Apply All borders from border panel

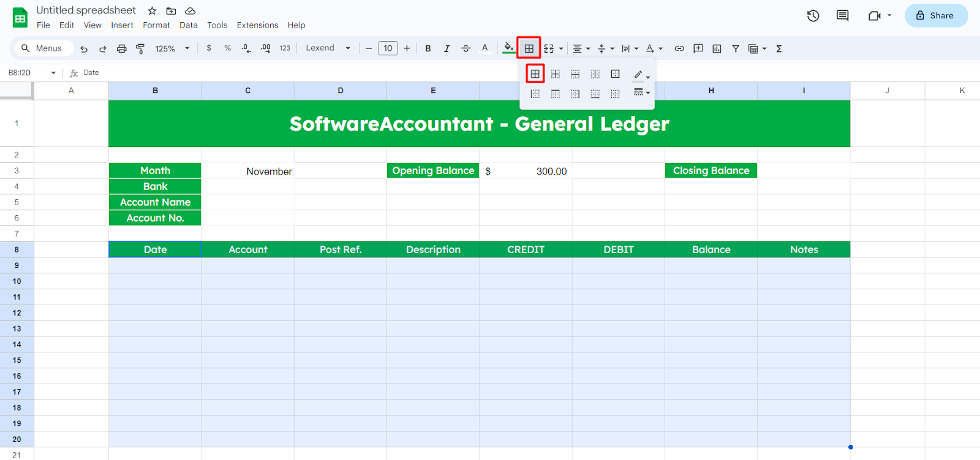pos(535,74)
